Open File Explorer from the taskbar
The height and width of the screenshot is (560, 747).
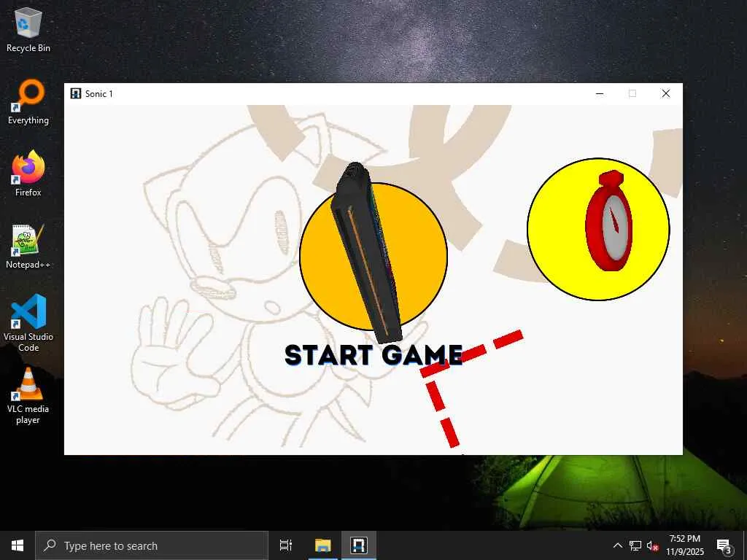[x=322, y=545]
